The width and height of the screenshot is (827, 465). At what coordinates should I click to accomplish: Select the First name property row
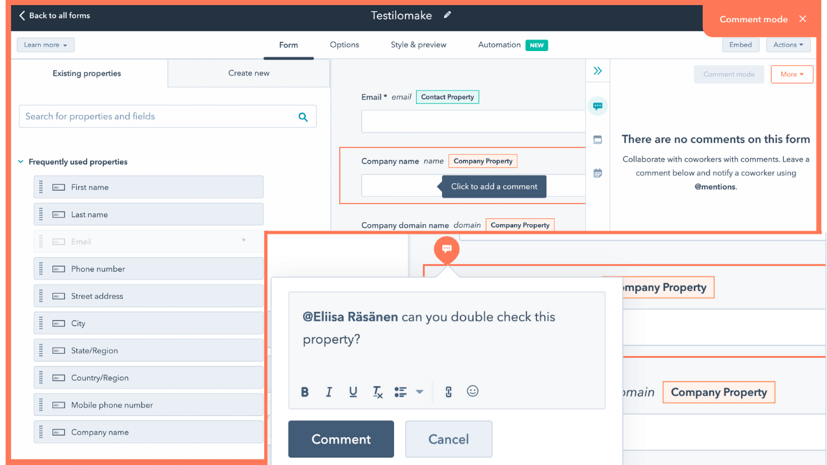point(149,187)
